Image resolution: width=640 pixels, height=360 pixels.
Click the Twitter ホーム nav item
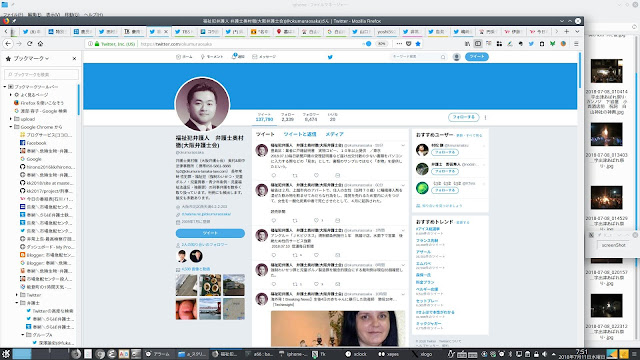click(184, 57)
